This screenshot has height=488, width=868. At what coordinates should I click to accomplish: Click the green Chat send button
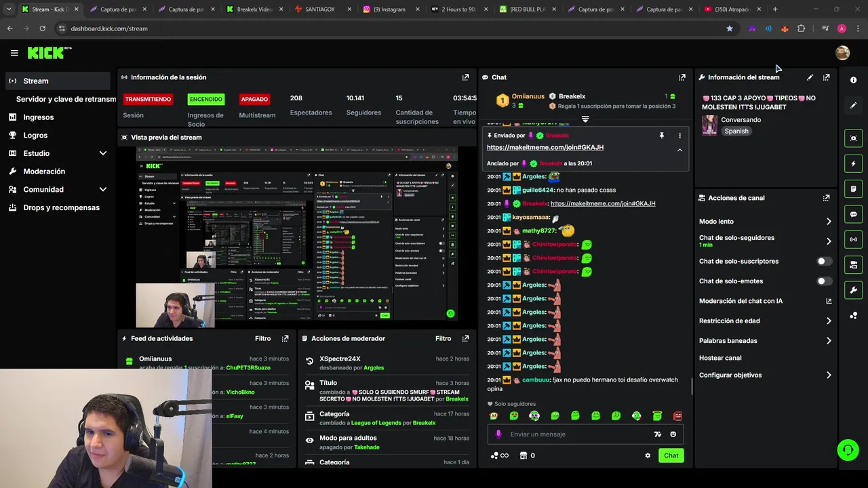point(671,455)
